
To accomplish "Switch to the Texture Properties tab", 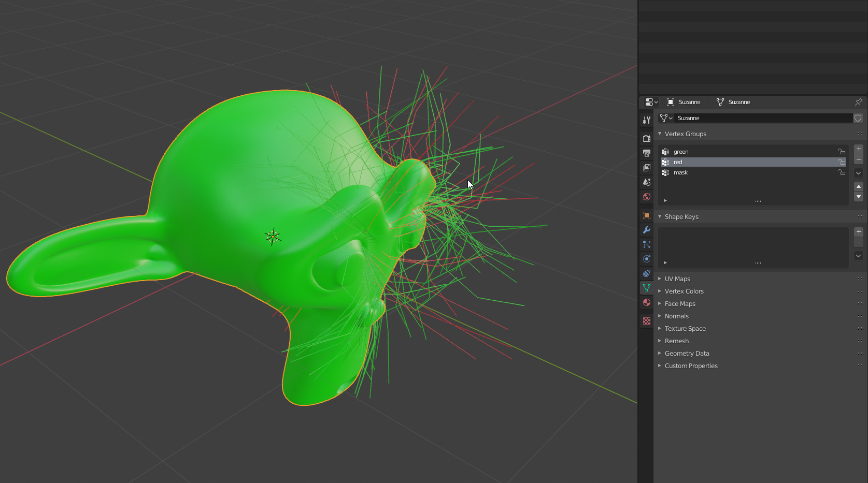I will [646, 320].
